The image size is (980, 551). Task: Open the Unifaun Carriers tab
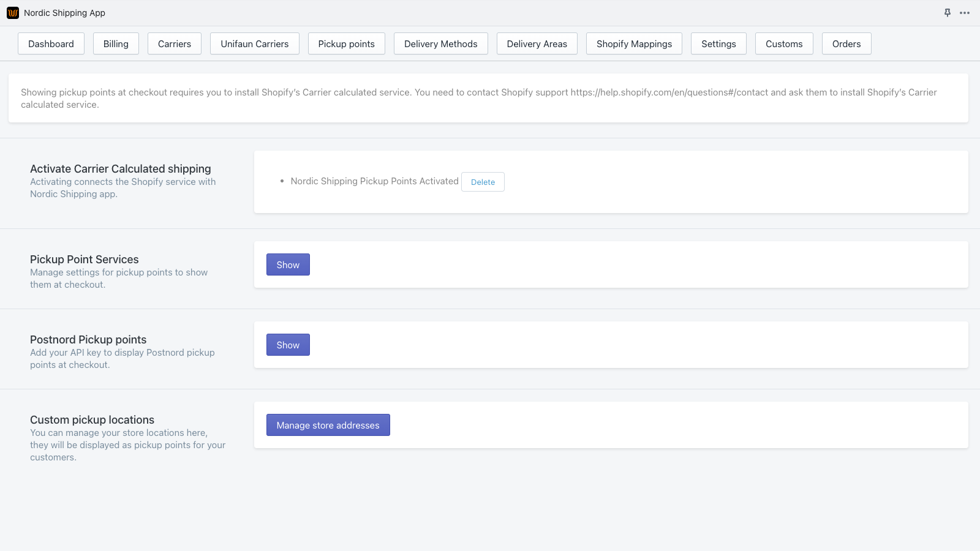coord(254,43)
